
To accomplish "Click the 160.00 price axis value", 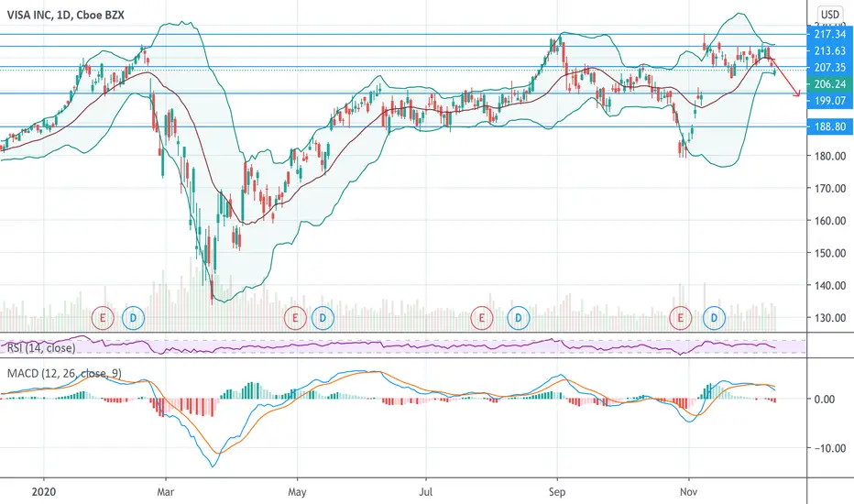I will (829, 221).
